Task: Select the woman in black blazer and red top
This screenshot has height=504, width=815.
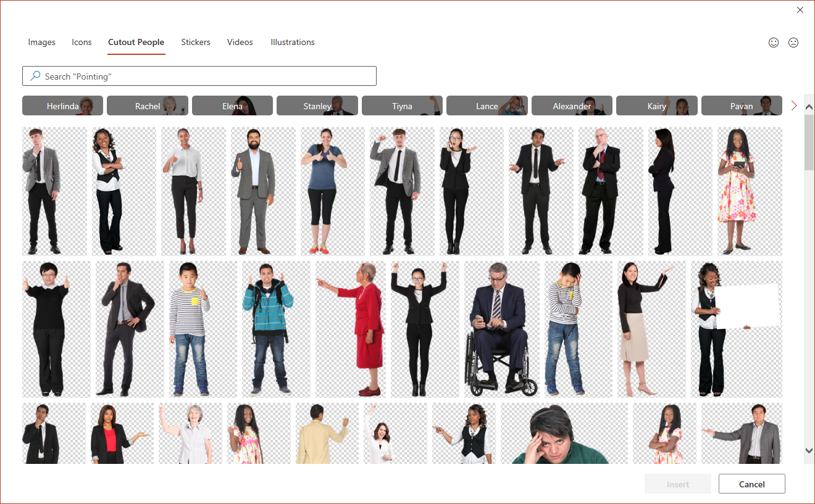Action: click(x=122, y=433)
